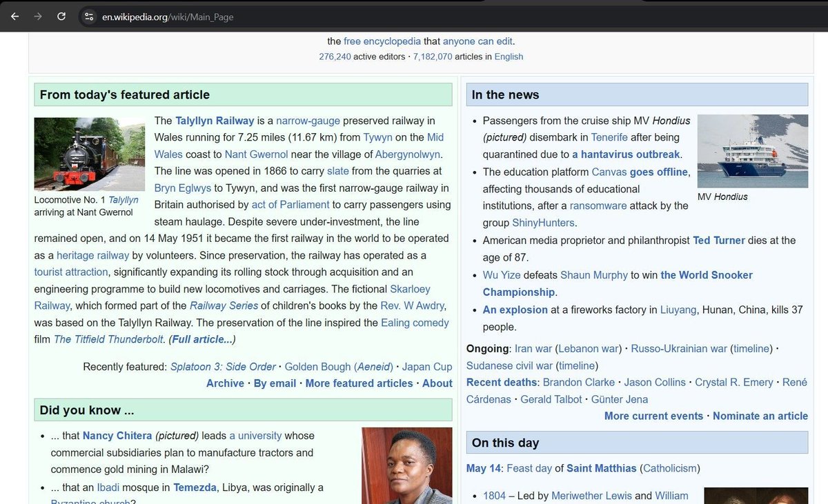Follow the Ealing comedy link
The width and height of the screenshot is (828, 504).
tap(415, 323)
